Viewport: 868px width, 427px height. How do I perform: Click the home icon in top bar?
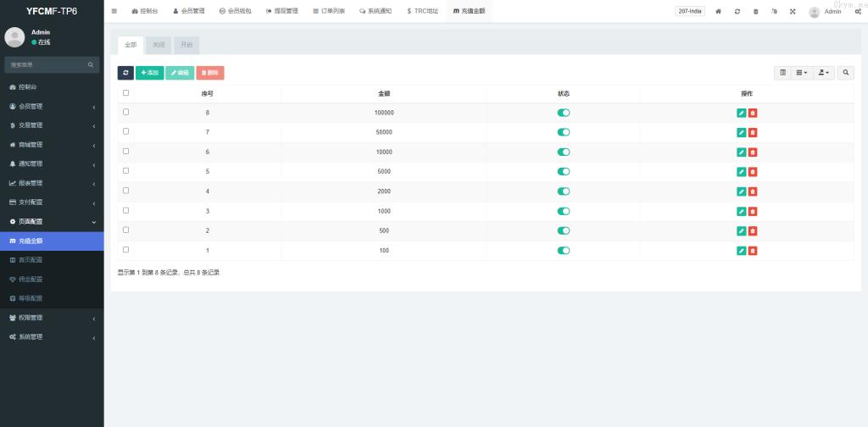pos(719,12)
